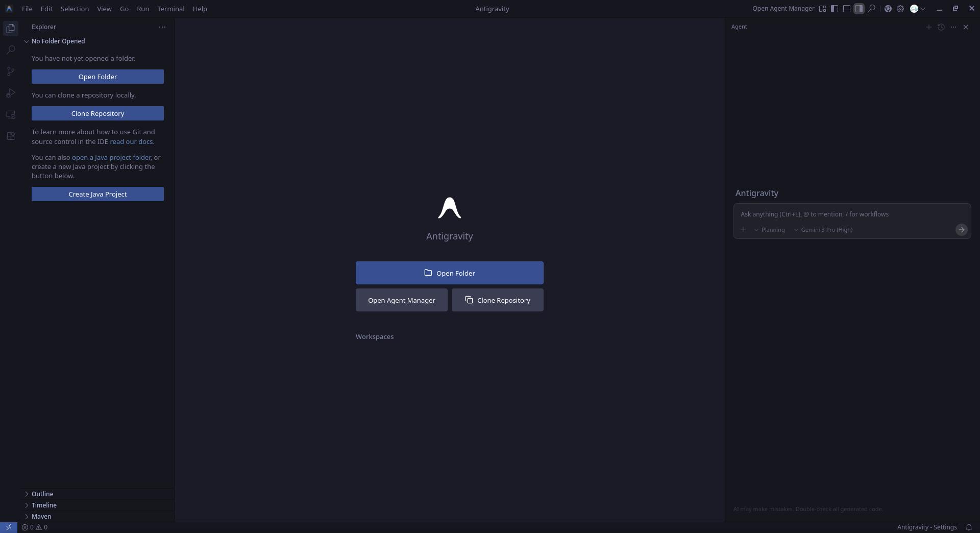The height and width of the screenshot is (533, 980).
Task: Open the Extensions view
Action: pos(11,136)
